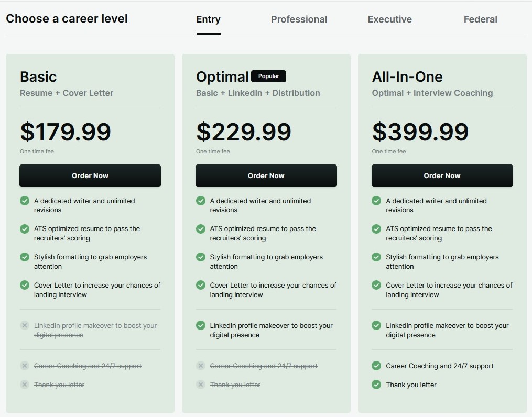
Task: Click gray X icon beside Career Coaching in Basic
Action: [x=25, y=366]
